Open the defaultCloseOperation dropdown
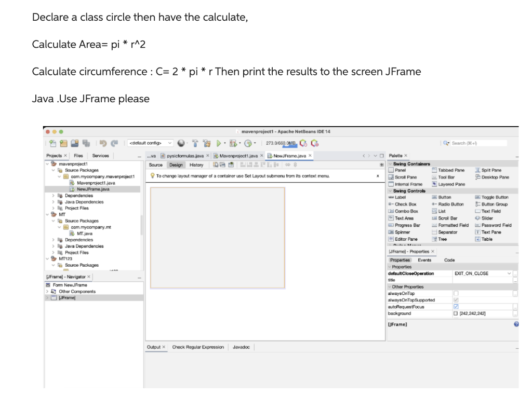This screenshot has height=397, width=532. pos(509,273)
